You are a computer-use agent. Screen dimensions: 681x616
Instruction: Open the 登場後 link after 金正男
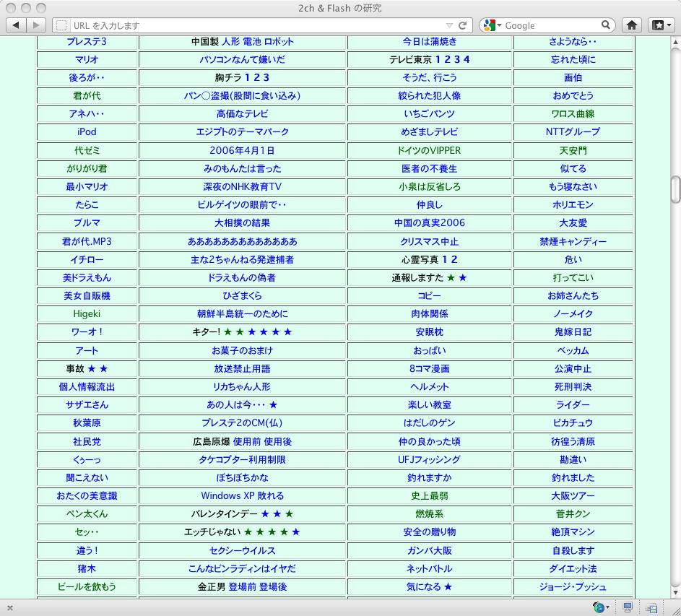[273, 587]
